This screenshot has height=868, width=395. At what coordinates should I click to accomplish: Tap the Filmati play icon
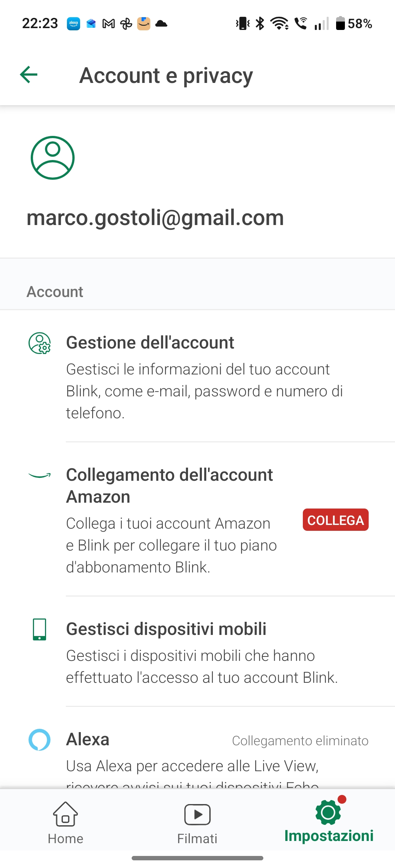[197, 814]
